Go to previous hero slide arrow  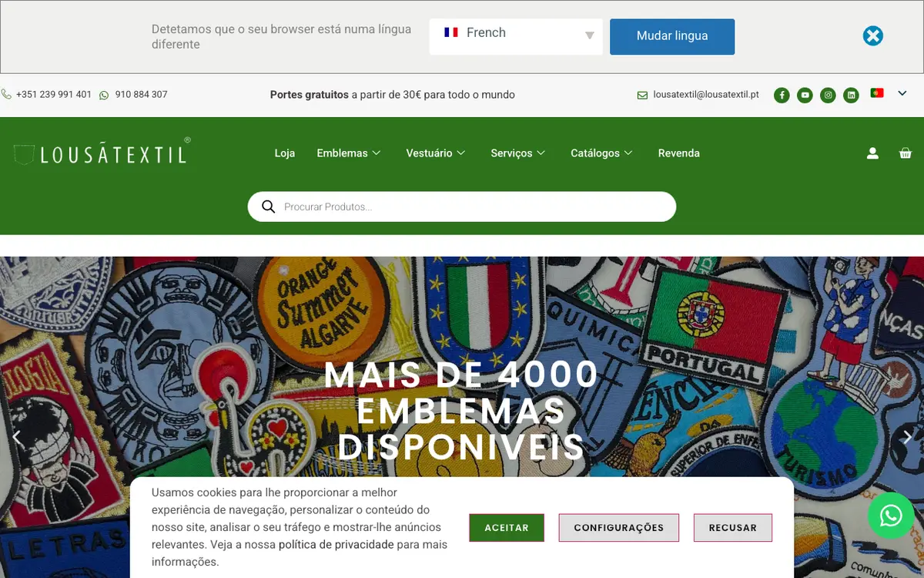point(16,437)
